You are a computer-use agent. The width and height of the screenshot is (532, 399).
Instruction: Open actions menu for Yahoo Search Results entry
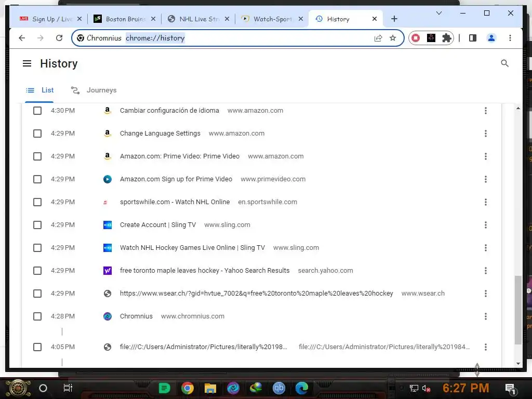(486, 271)
